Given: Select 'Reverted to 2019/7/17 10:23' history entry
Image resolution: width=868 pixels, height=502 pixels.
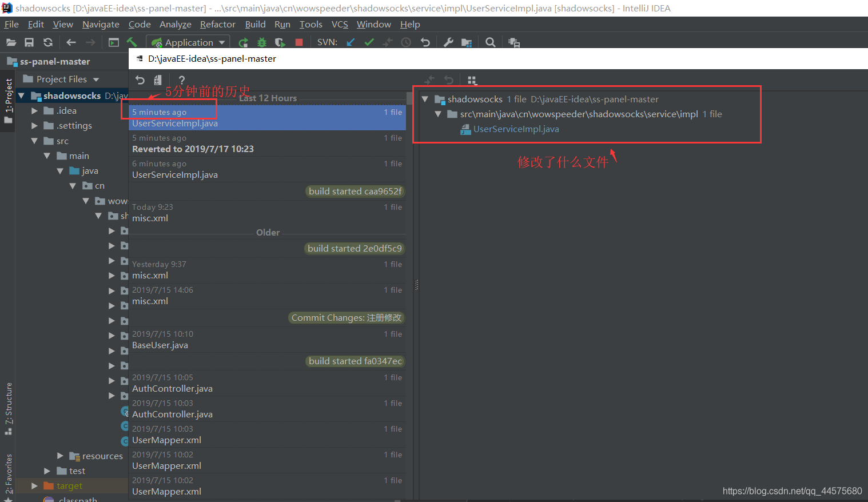Looking at the screenshot, I should [x=267, y=144].
